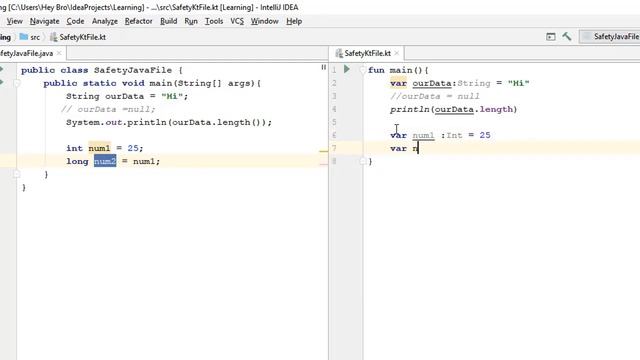The image size is (640, 360).
Task: Click the Build project hammer icon
Action: point(567,37)
